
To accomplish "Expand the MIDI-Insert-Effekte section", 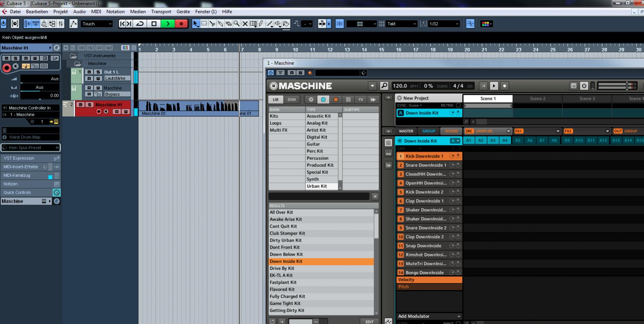I will pyautogui.click(x=30, y=167).
